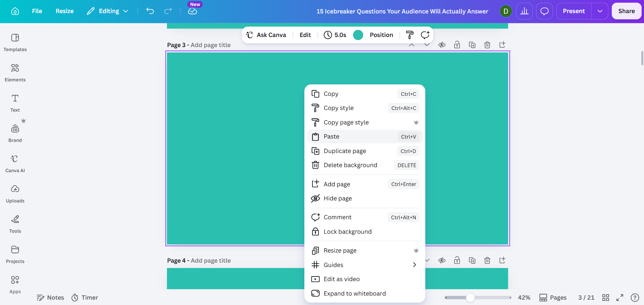The width and height of the screenshot is (644, 305).
Task: Open Tools panel in sidebar
Action: [15, 224]
